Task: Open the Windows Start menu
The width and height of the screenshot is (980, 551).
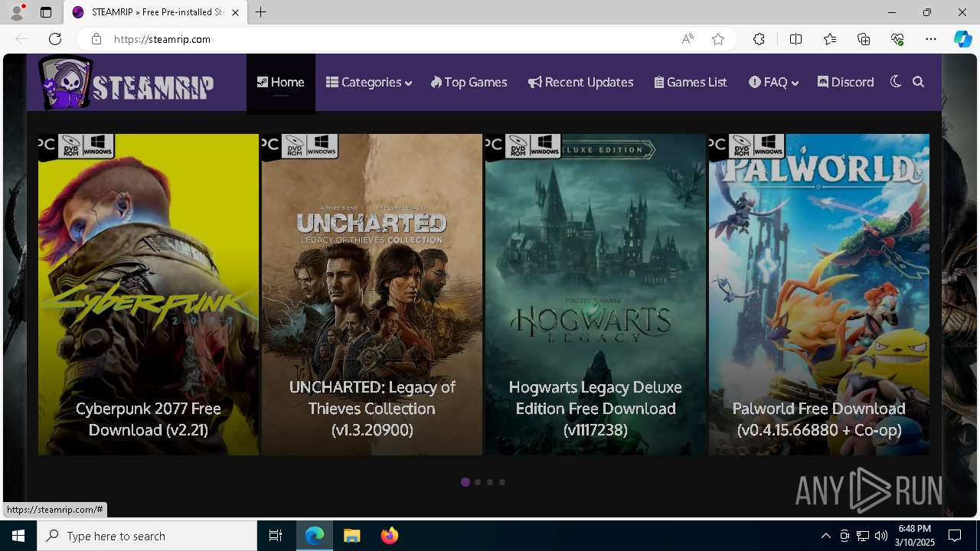Action: (x=18, y=536)
